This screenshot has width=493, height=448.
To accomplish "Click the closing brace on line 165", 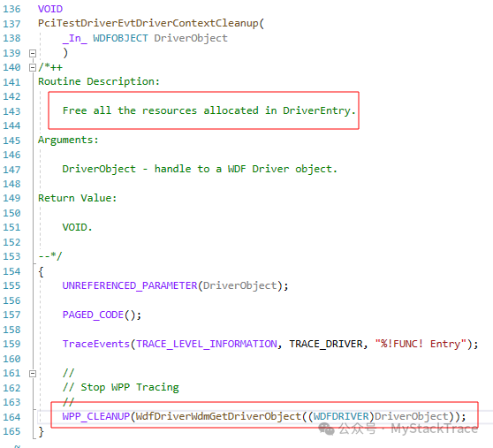I will [41, 431].
